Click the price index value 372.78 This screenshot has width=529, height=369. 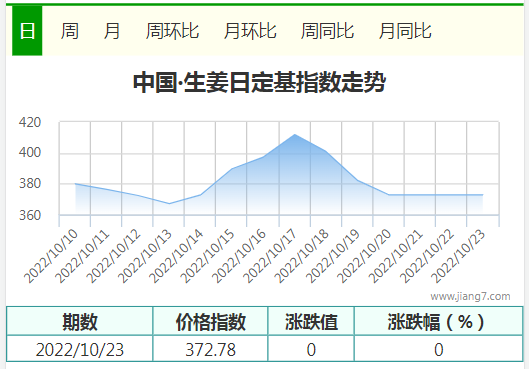tap(211, 349)
